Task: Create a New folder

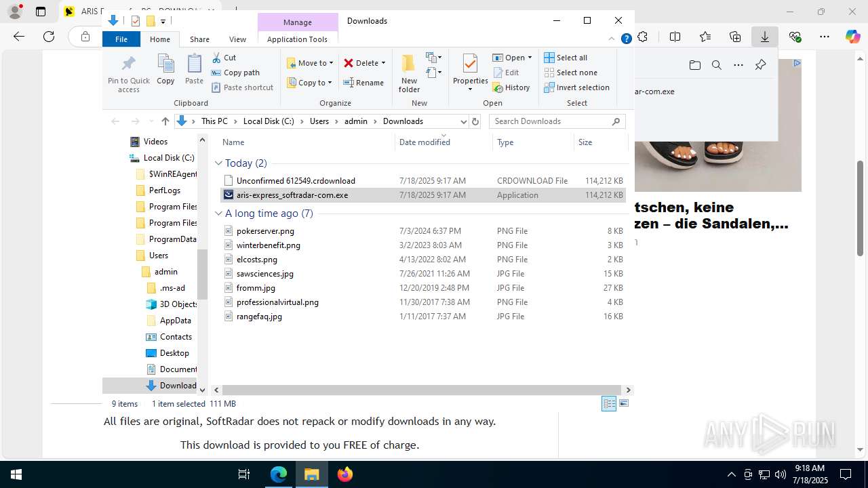Action: [409, 73]
